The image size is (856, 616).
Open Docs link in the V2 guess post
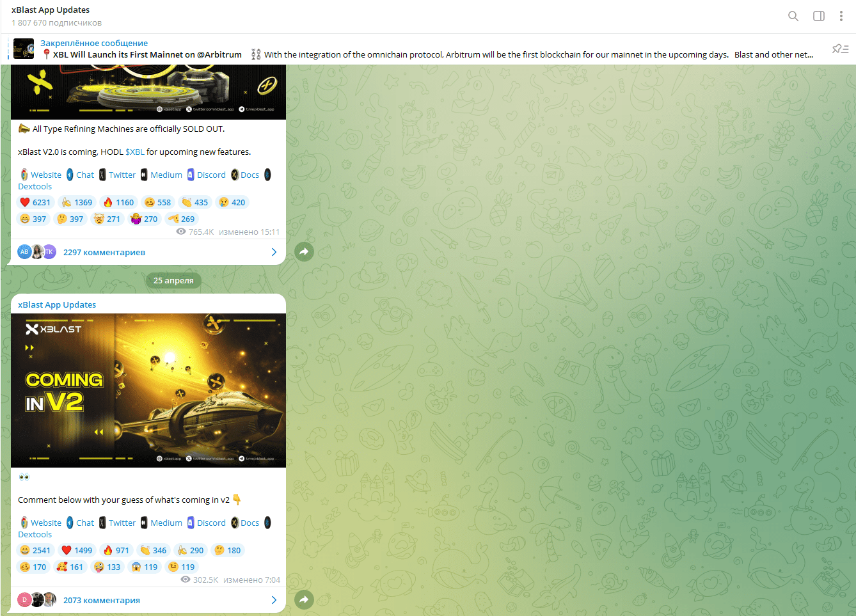pos(250,523)
